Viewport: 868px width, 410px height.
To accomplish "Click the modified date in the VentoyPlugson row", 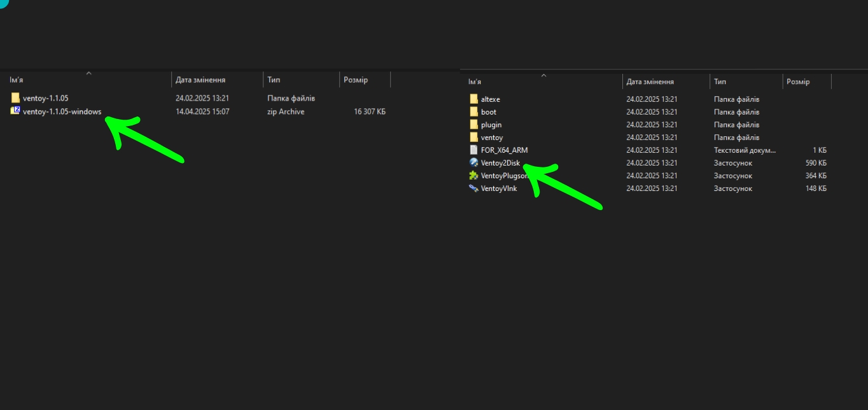I will click(652, 176).
